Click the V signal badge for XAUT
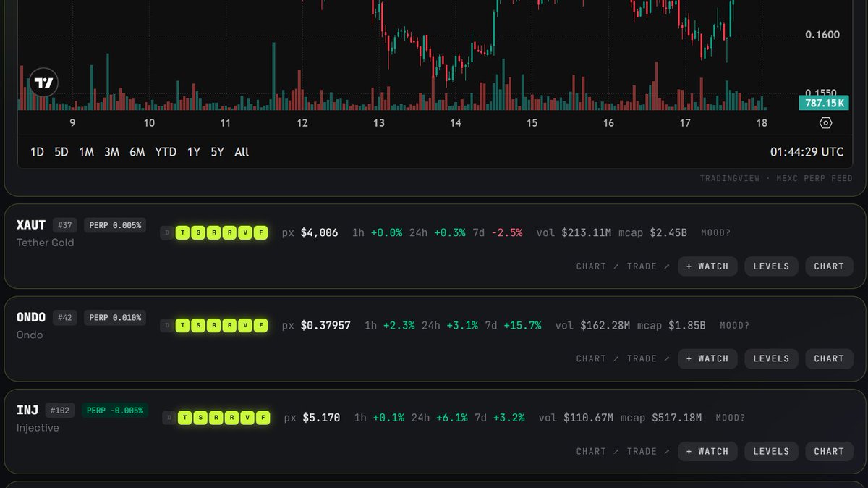Screen dimensions: 868x488 (246, 232)
